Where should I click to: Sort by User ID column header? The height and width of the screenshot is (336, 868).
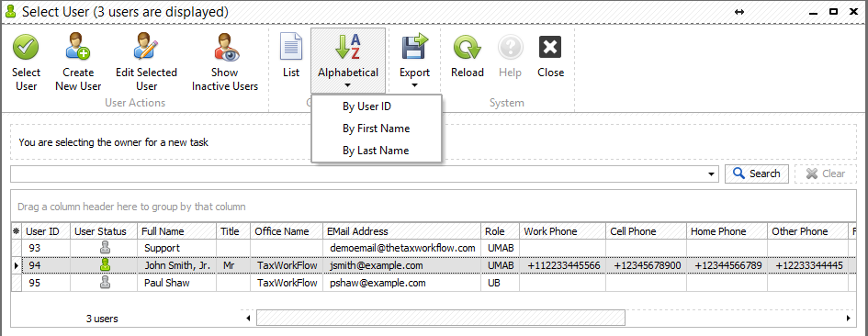click(x=45, y=231)
